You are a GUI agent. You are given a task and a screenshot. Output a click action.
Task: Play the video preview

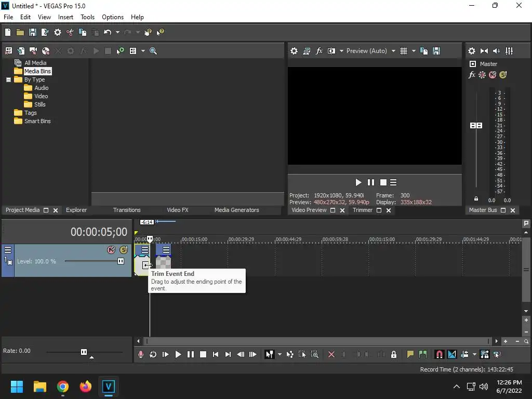click(358, 182)
